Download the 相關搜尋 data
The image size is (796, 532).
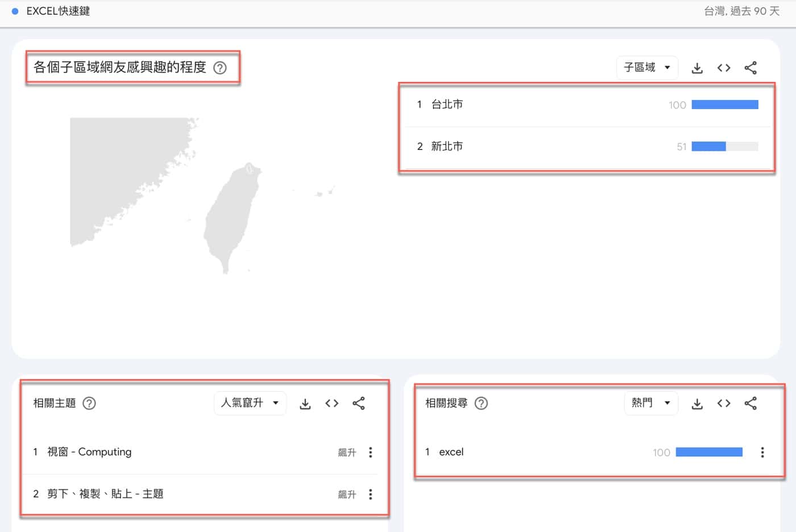point(697,404)
